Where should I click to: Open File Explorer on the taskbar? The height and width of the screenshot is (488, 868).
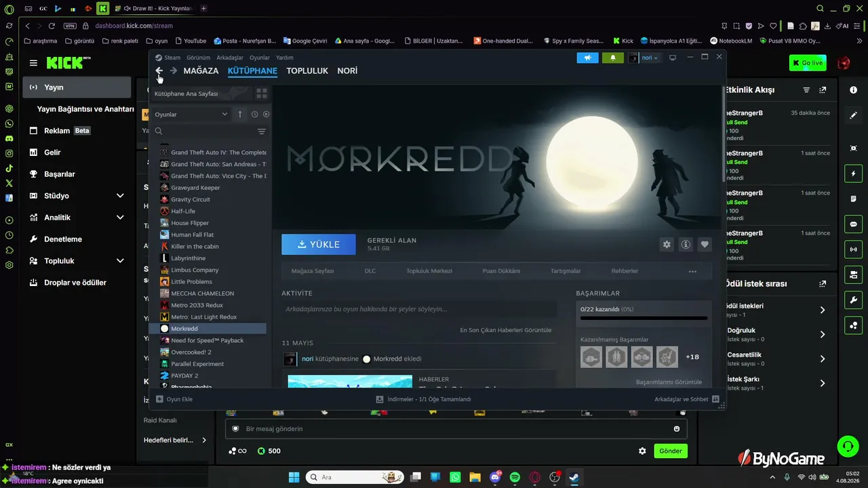(x=475, y=477)
